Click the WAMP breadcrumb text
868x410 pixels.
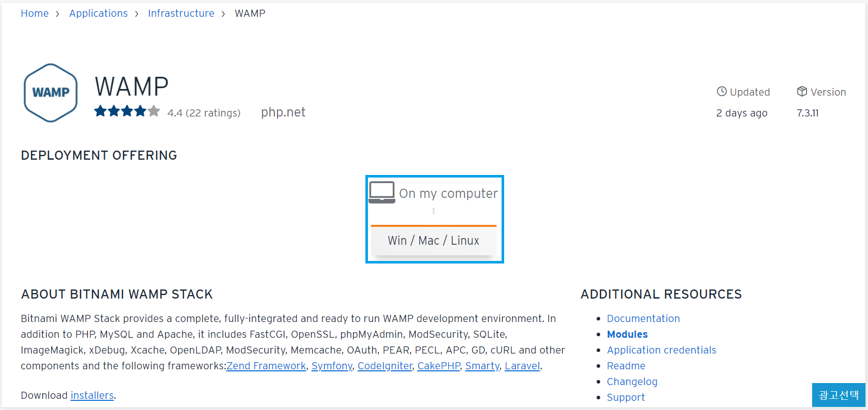click(250, 13)
